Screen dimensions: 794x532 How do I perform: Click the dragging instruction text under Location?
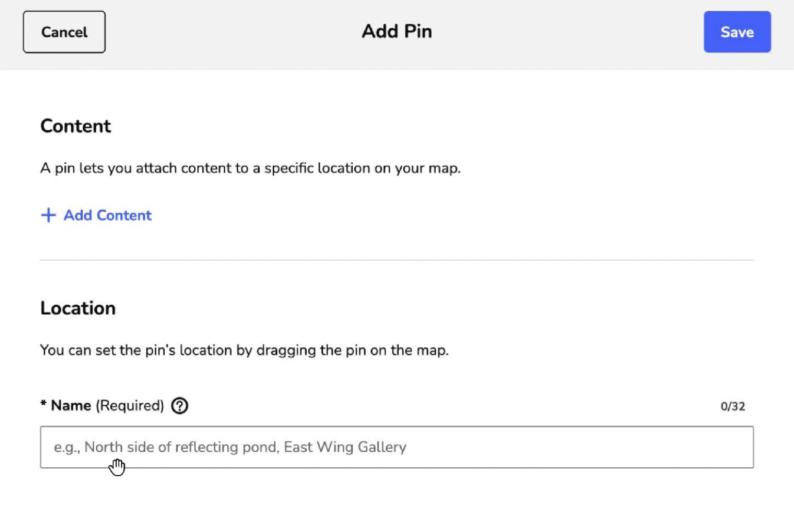click(244, 350)
